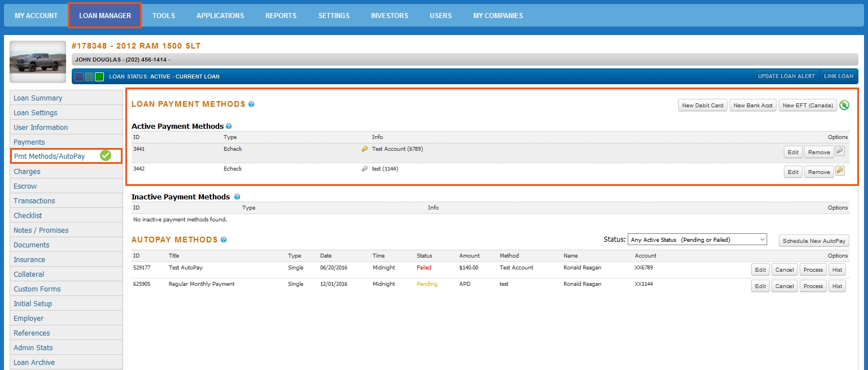
Task: Edit payment method 3441
Action: click(x=793, y=152)
